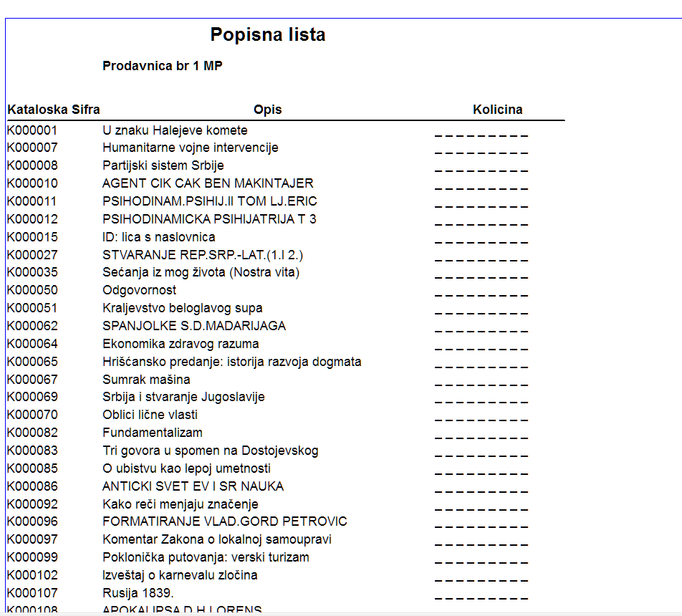Select catalog code K000067
This screenshot has width=682, height=616.
point(32,380)
